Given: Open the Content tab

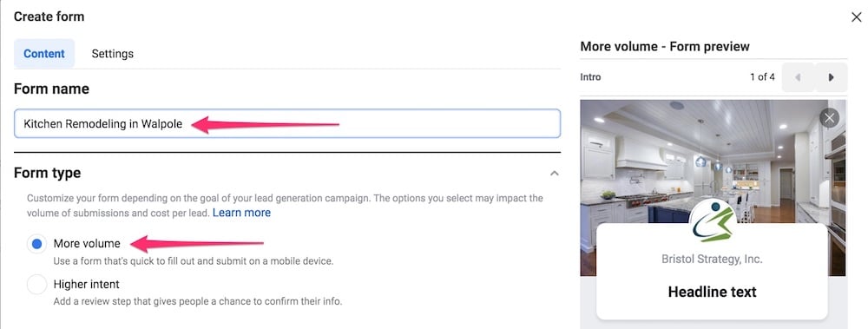Looking at the screenshot, I should coord(44,54).
